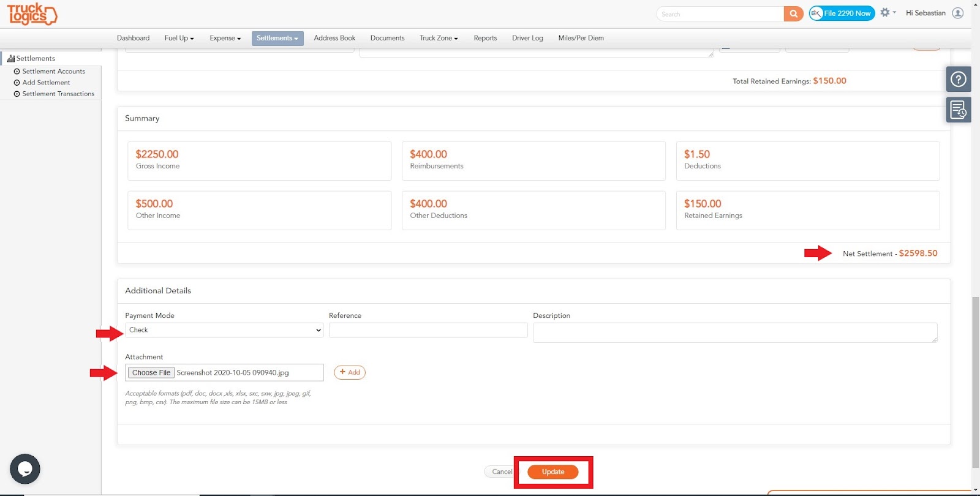This screenshot has height=496, width=980.
Task: Click the orange search magnifier button
Action: click(x=793, y=13)
